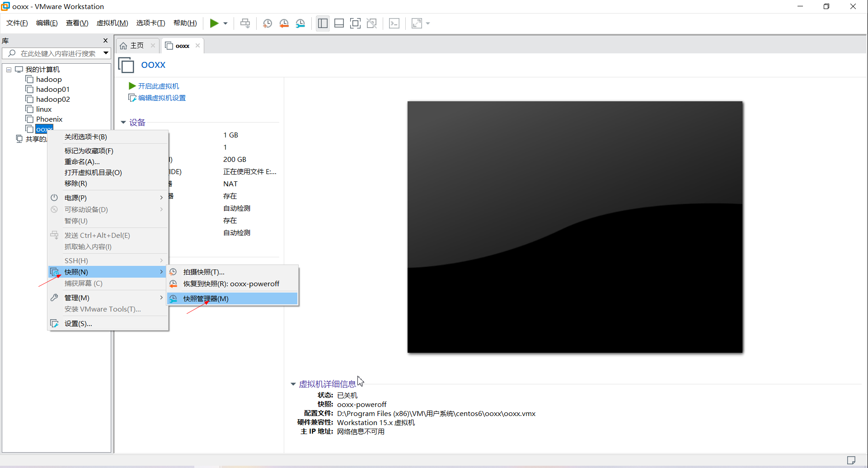Choose 设置(S)... in context menu
The width and height of the screenshot is (868, 468).
[x=108, y=324]
